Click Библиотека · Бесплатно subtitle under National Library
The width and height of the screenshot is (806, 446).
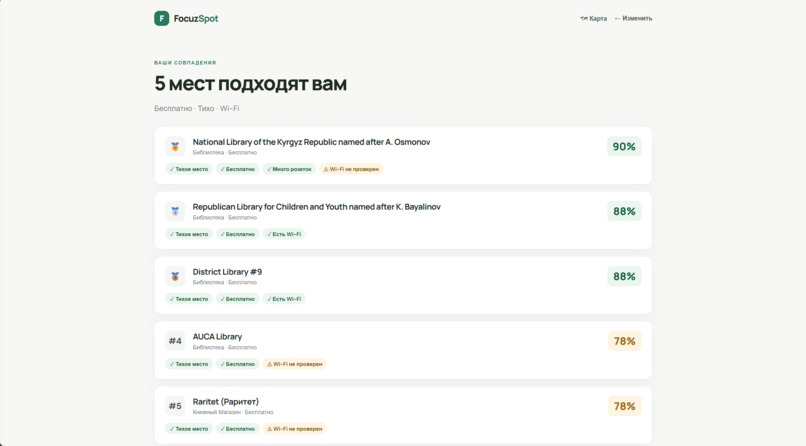(225, 153)
